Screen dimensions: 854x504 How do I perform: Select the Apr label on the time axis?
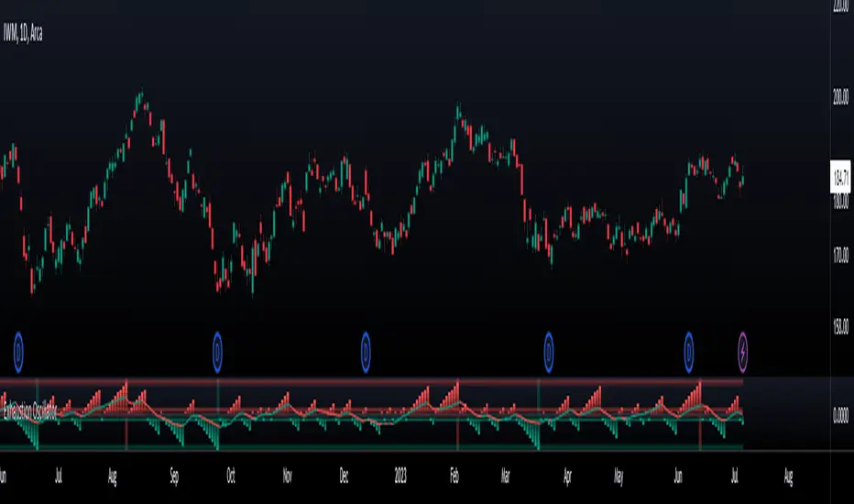coord(567,477)
